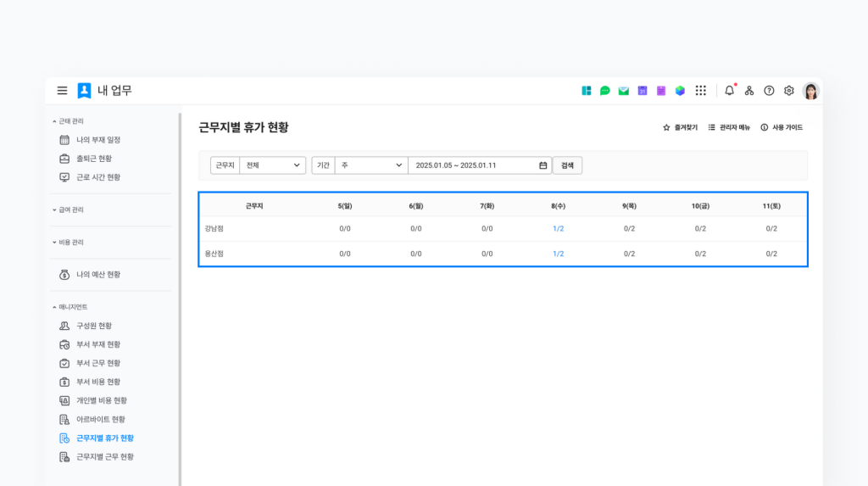Click the 근로 시간 현황 monitor icon
This screenshot has width=868, height=486.
click(x=64, y=177)
